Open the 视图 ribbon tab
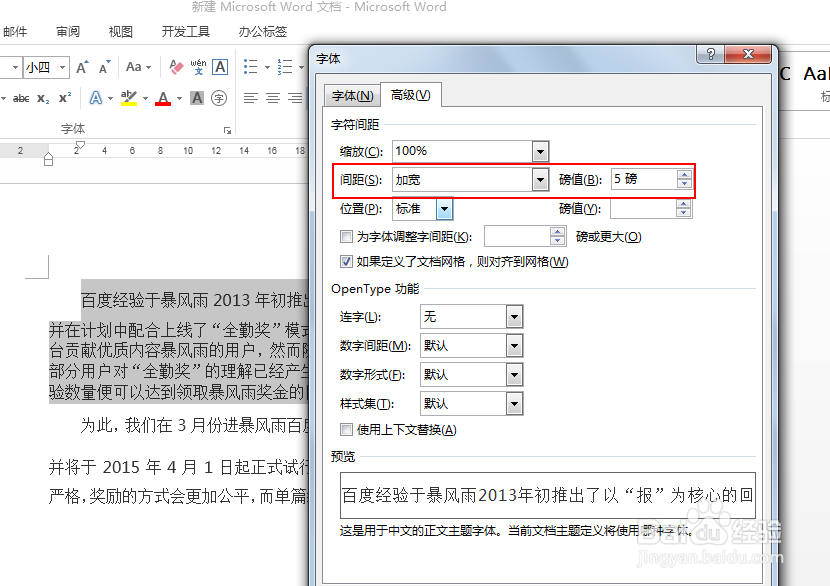The height and width of the screenshot is (586, 830). pyautogui.click(x=121, y=32)
